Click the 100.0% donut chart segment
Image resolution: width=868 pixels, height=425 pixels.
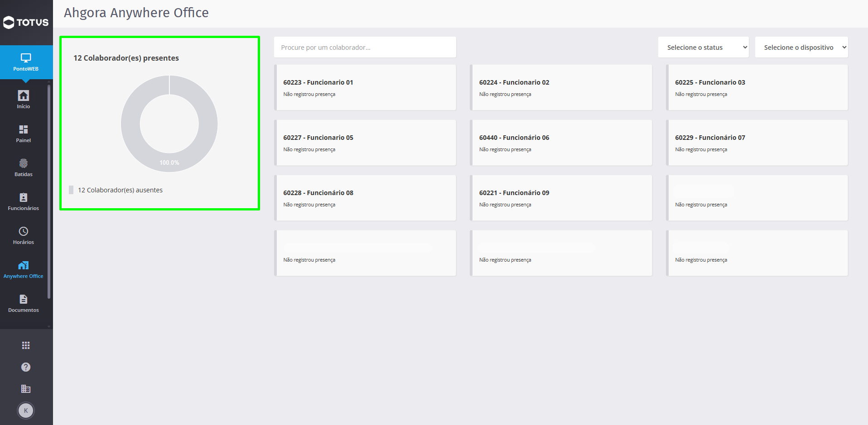(169, 162)
